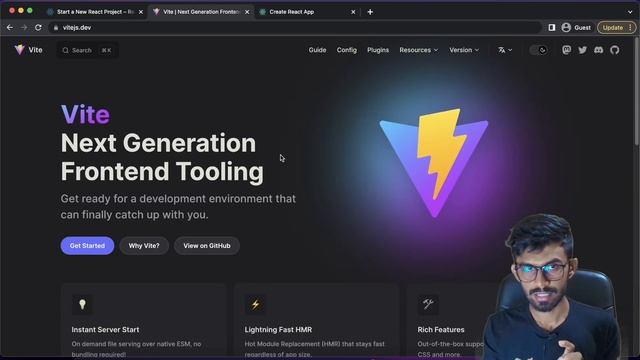
Task: Click the Instant Server Start heading
Action: [x=105, y=329]
